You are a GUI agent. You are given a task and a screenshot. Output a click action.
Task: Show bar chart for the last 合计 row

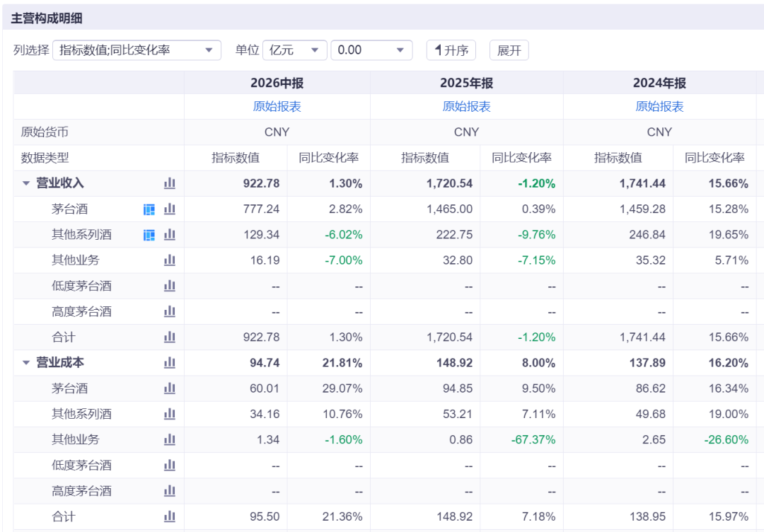coord(170,516)
